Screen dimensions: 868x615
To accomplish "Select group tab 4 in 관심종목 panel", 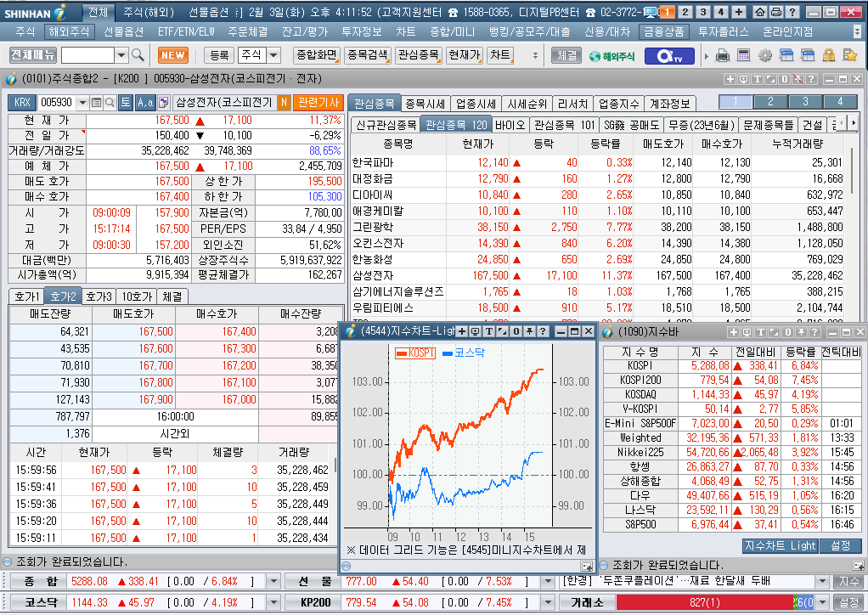I will [x=840, y=102].
